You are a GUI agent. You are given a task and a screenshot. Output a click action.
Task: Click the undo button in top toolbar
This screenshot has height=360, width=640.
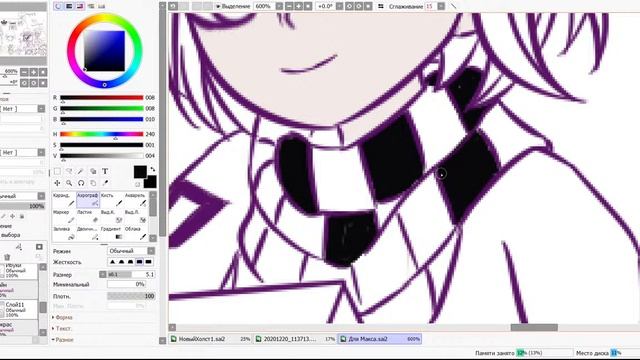(x=173, y=6)
